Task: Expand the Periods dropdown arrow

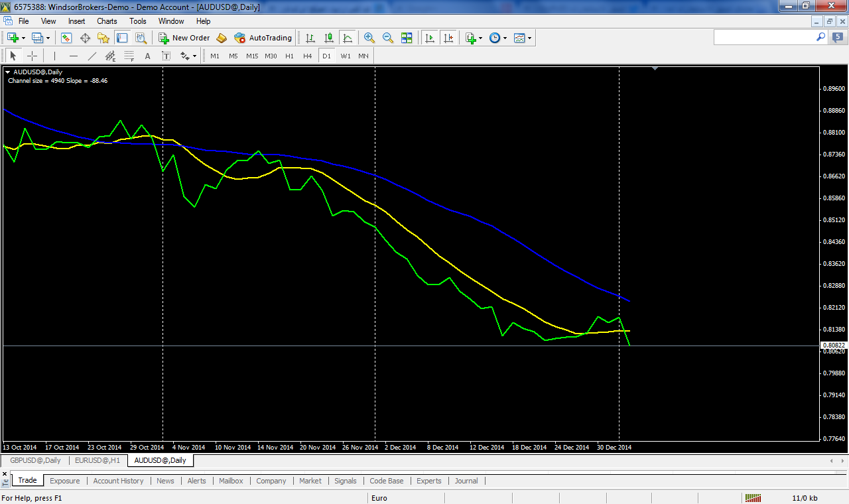Action: click(x=505, y=38)
